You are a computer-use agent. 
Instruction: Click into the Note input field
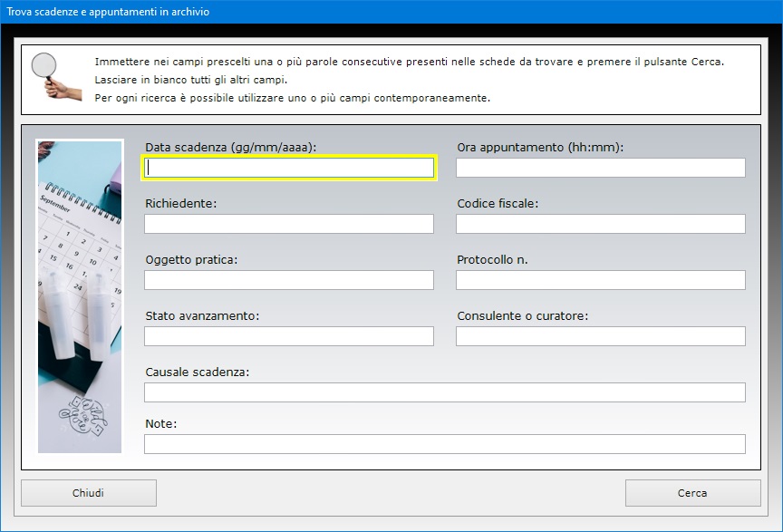tap(444, 444)
